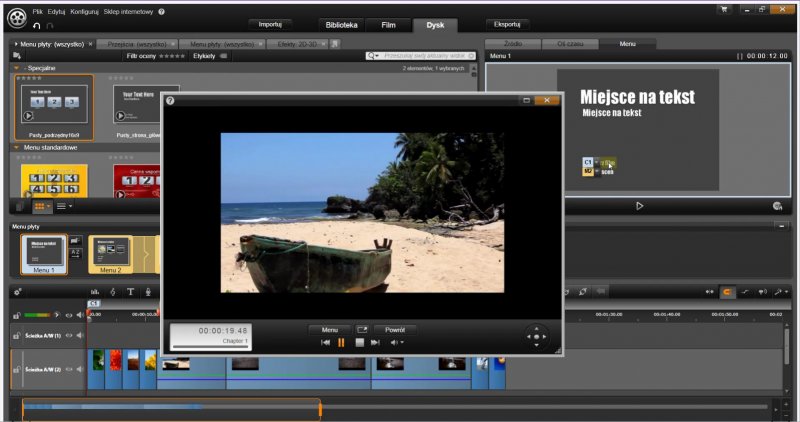
Task: Click the help question mark icon
Action: click(x=161, y=10)
